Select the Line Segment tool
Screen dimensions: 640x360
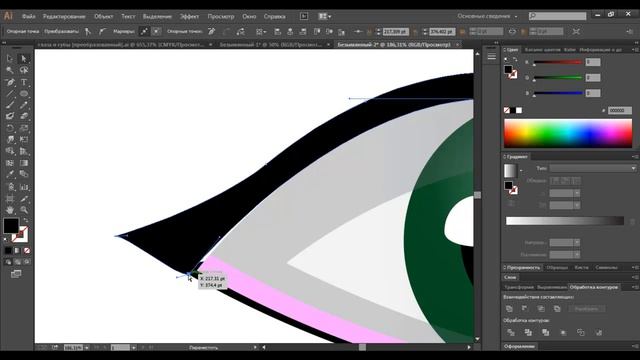point(10,93)
